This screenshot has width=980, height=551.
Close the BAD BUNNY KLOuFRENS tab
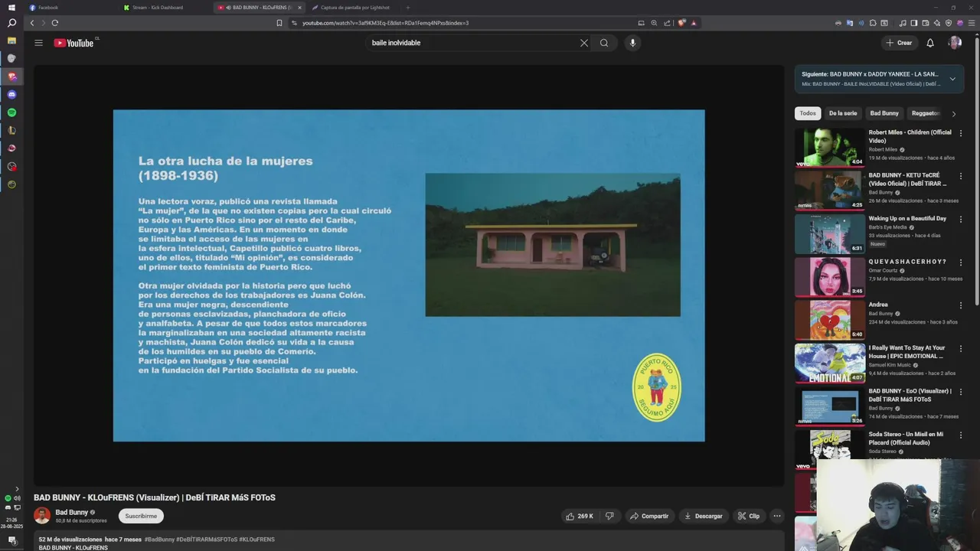(299, 8)
